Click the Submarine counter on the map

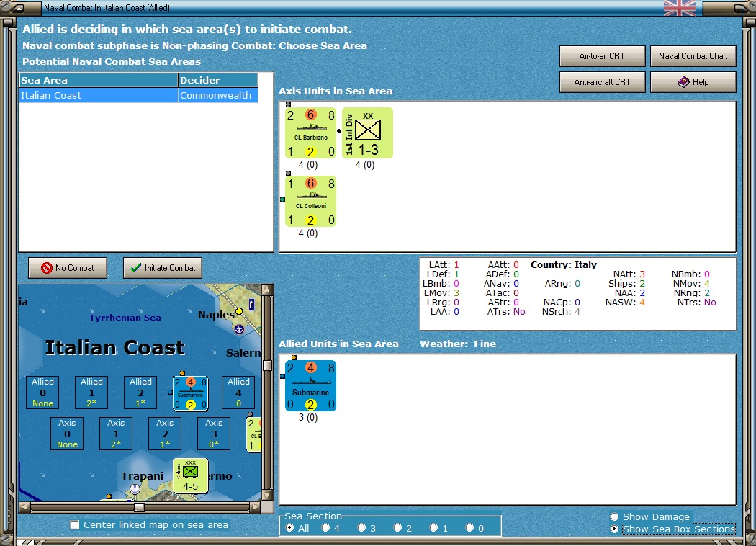[x=191, y=393]
